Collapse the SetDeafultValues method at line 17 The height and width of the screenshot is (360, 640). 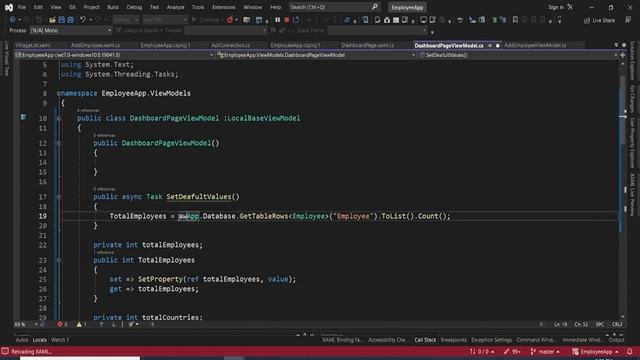coord(59,197)
